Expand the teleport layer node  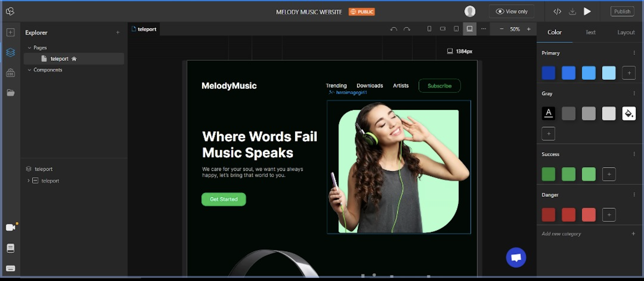[x=28, y=180]
